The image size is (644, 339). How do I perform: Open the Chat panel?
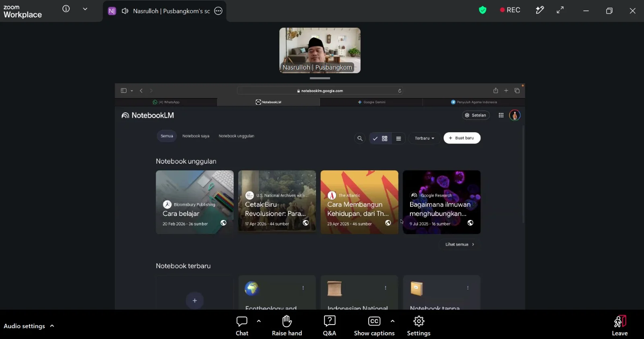pyautogui.click(x=242, y=326)
